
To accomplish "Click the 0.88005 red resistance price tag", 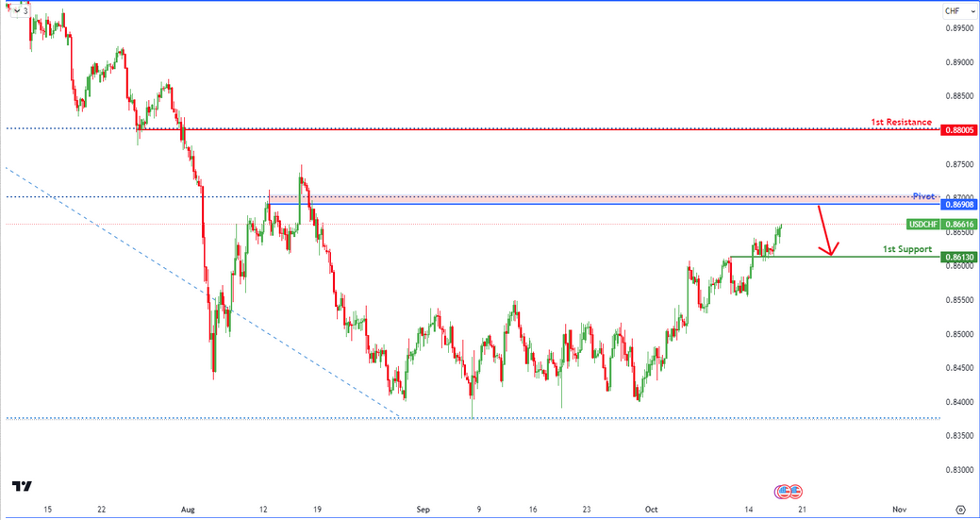I will [959, 129].
